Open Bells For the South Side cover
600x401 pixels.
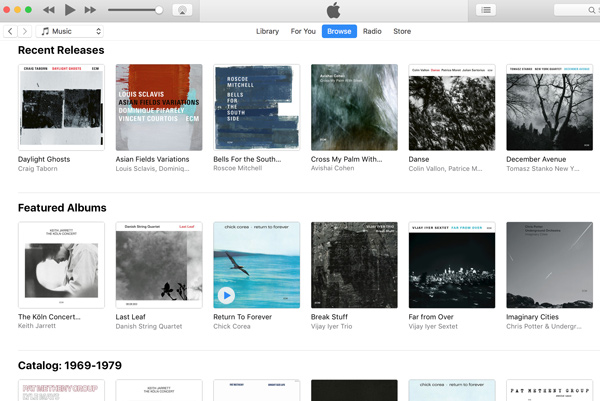(x=257, y=107)
